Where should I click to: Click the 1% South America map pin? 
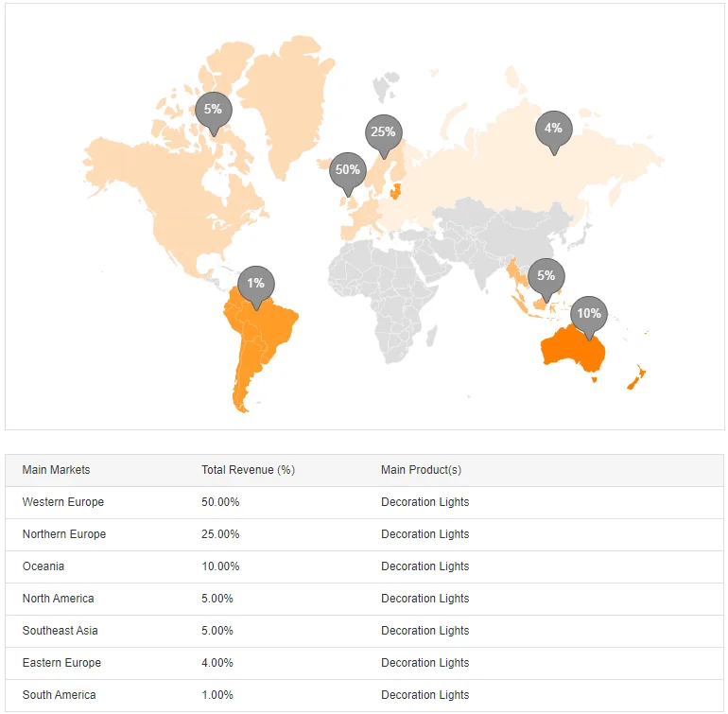coord(256,284)
